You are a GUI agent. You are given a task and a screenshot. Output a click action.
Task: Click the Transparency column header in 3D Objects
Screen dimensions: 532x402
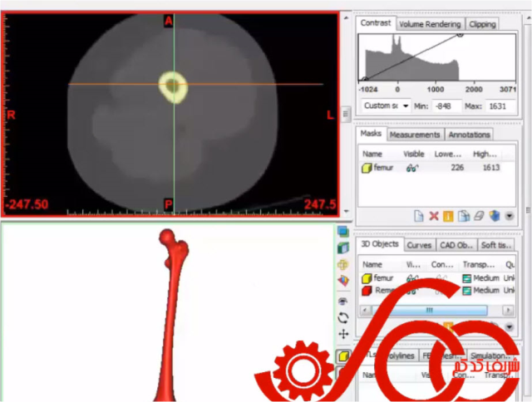[x=479, y=265]
